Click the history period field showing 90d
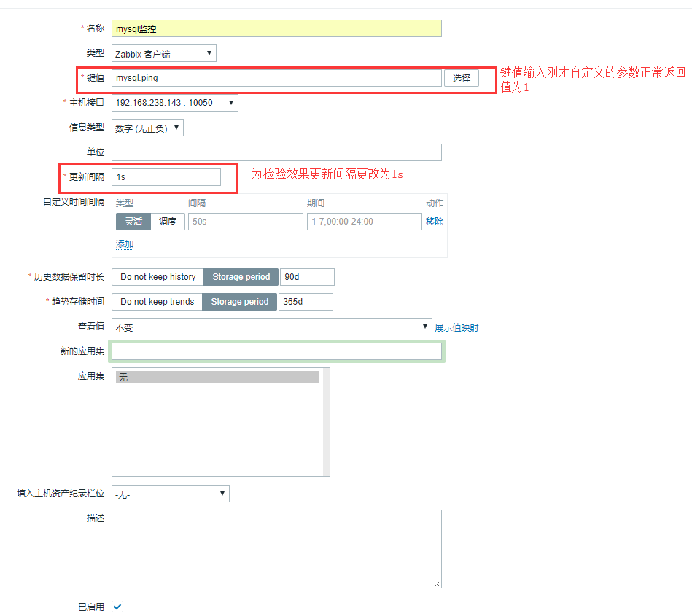692x616 pixels. point(307,277)
